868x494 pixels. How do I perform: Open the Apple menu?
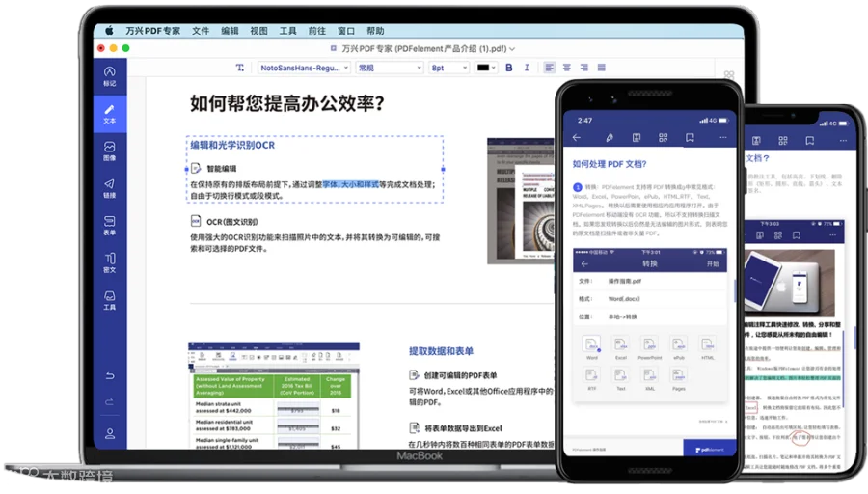(109, 31)
